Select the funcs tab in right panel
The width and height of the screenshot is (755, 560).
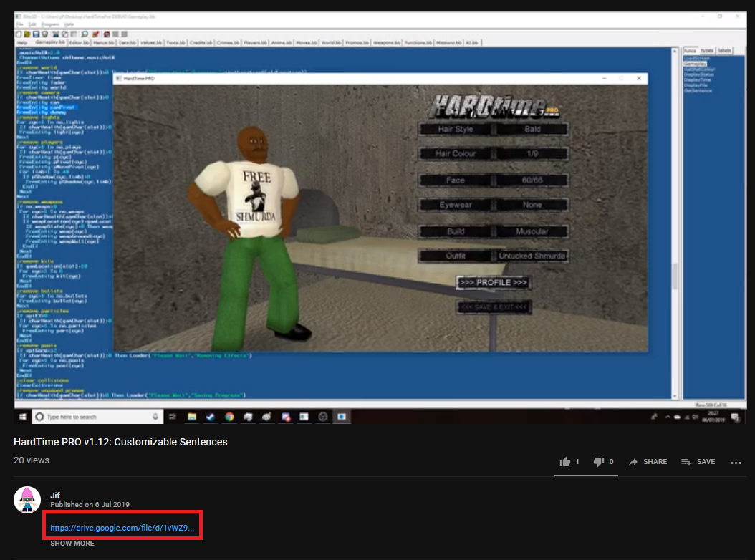click(x=690, y=51)
